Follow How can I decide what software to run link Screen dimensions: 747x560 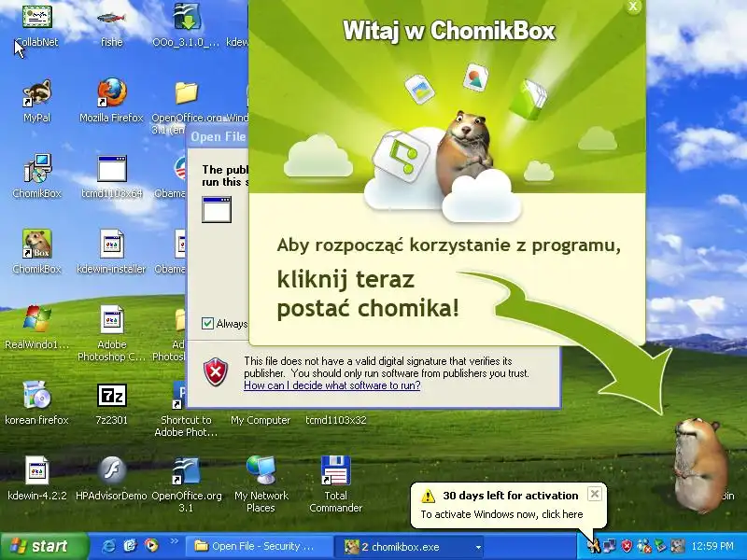point(332,385)
